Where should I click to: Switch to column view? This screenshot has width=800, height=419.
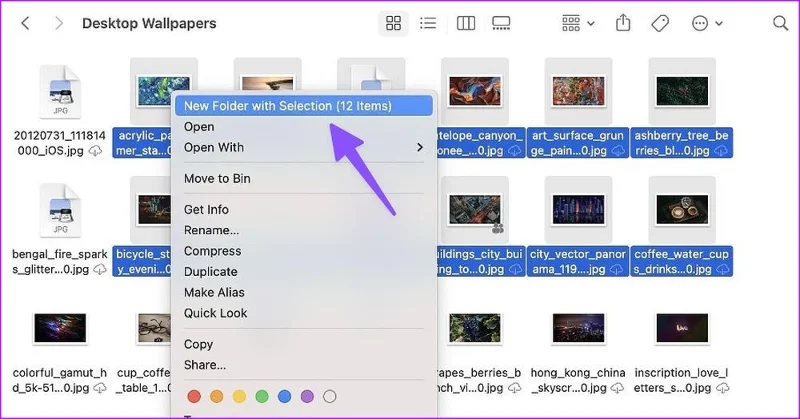click(x=465, y=23)
